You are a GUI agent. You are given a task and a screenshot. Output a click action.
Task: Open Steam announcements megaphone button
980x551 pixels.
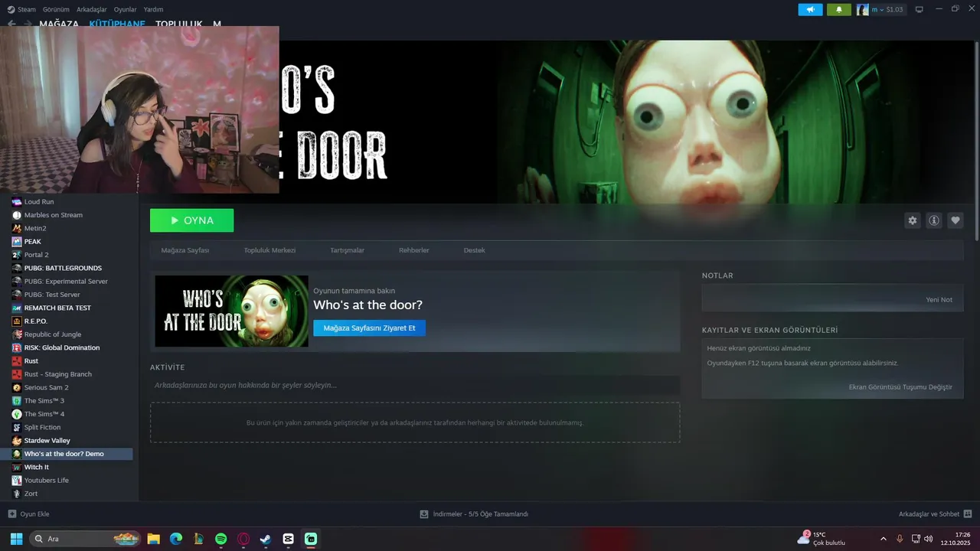[x=810, y=9]
